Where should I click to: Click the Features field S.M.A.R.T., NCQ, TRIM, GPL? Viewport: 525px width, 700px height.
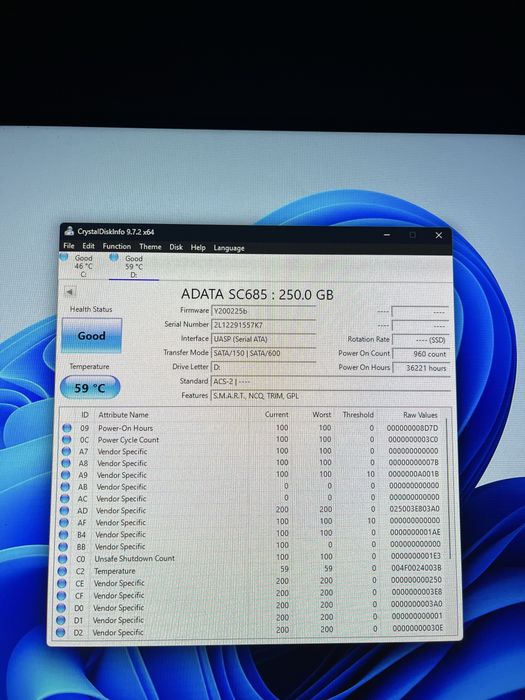click(x=330, y=396)
